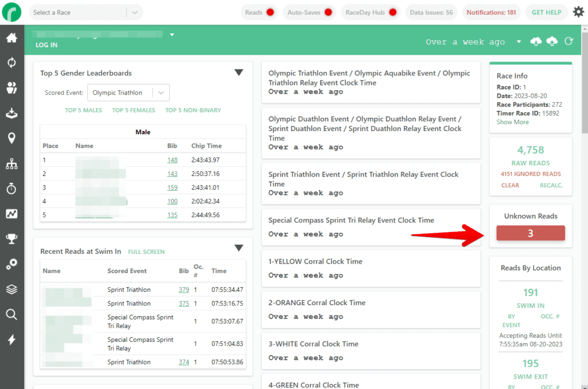Open the trophy results sidebar icon
Image resolution: width=588 pixels, height=389 pixels.
point(11,239)
